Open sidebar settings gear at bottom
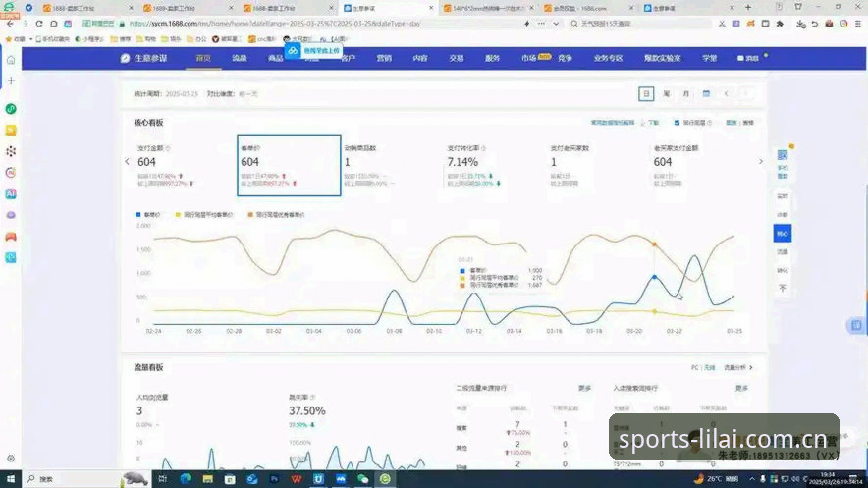868x488 pixels. point(11,459)
